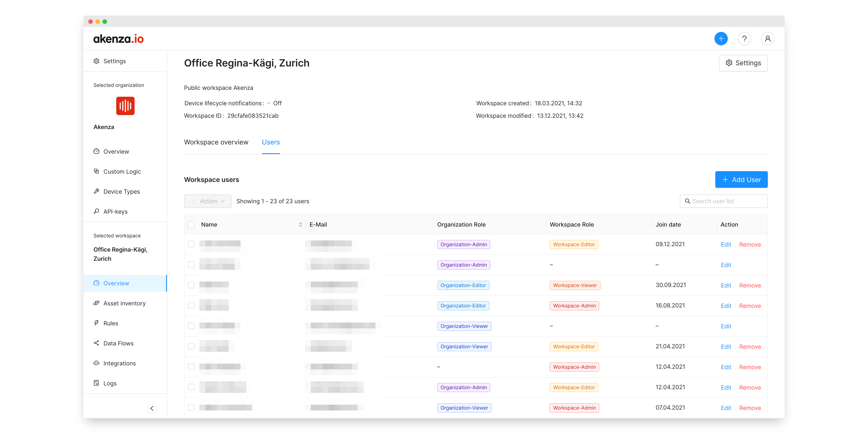The width and height of the screenshot is (868, 434).
Task: Select workspace Overview in sidebar
Action: point(125,283)
